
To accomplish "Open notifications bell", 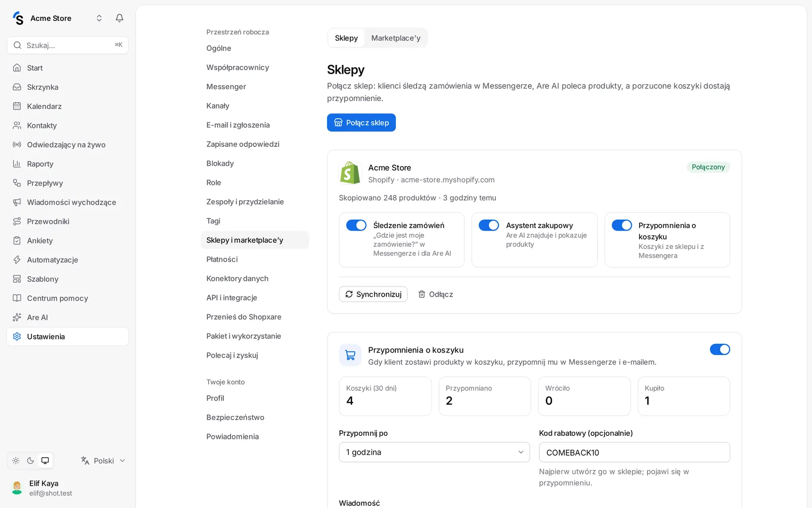I will (119, 18).
